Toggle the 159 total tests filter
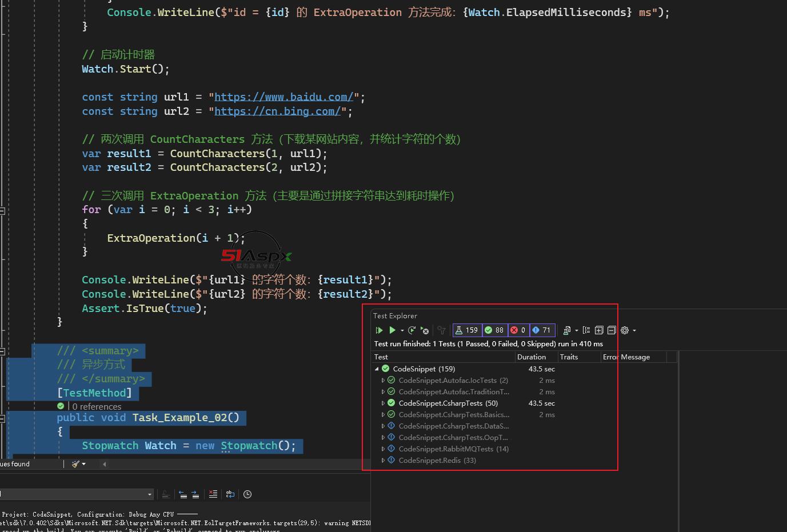Screen dimensions: 787x532 [466, 330]
